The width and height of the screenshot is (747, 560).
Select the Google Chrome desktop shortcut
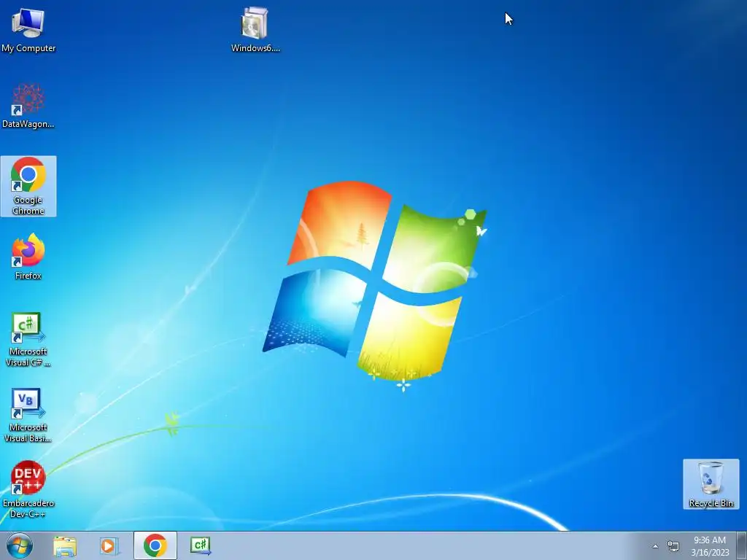pos(28,186)
